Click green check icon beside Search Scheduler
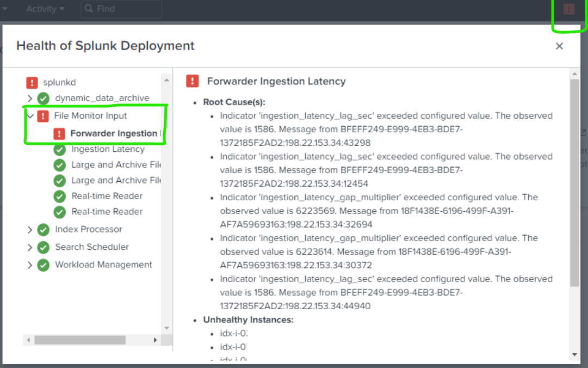Viewport: 588px width, 368px height. 44,247
